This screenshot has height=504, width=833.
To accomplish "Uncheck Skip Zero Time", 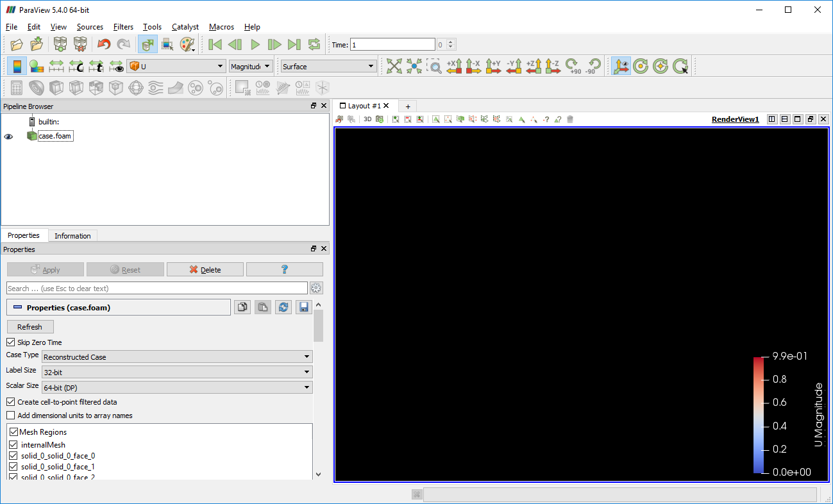I will click(x=10, y=342).
